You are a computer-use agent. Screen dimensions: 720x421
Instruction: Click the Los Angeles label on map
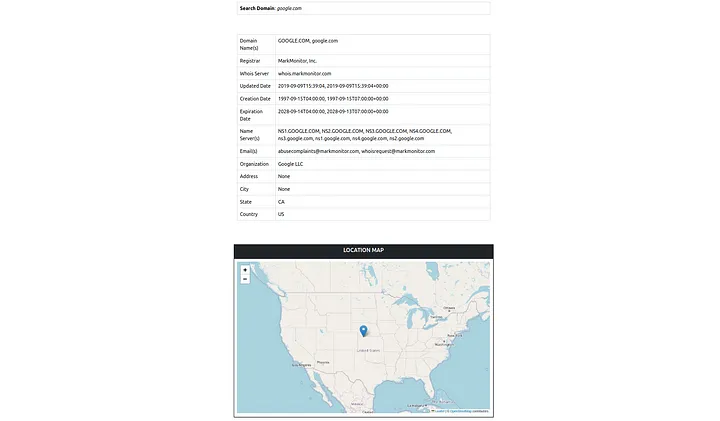tap(301, 365)
